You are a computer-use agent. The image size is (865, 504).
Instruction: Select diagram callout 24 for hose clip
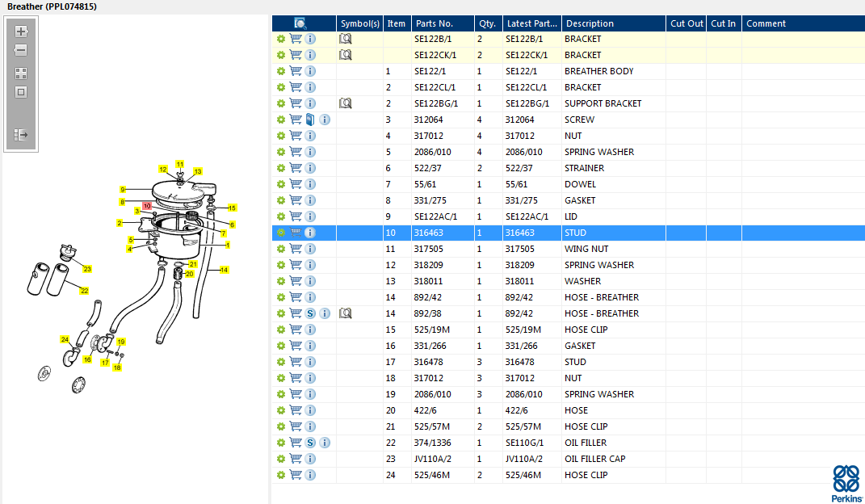click(65, 339)
